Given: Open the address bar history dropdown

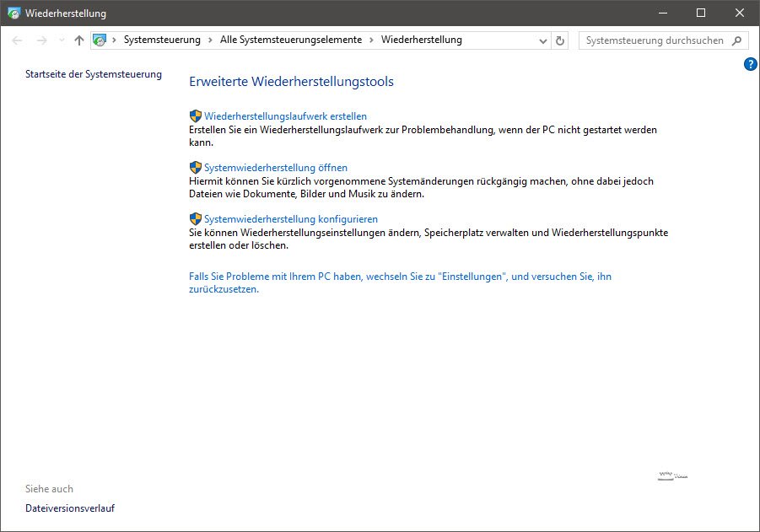Looking at the screenshot, I should pyautogui.click(x=543, y=41).
